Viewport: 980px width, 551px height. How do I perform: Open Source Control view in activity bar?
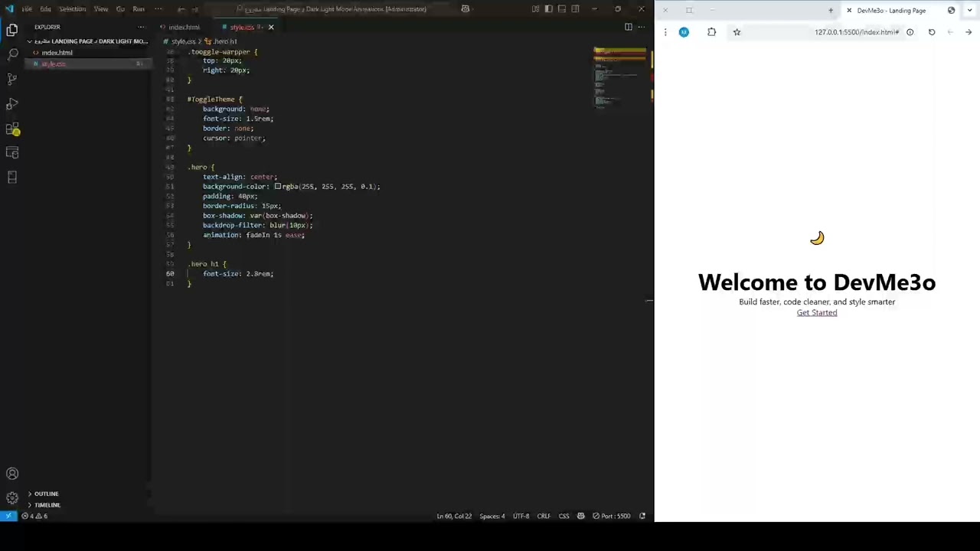[12, 79]
